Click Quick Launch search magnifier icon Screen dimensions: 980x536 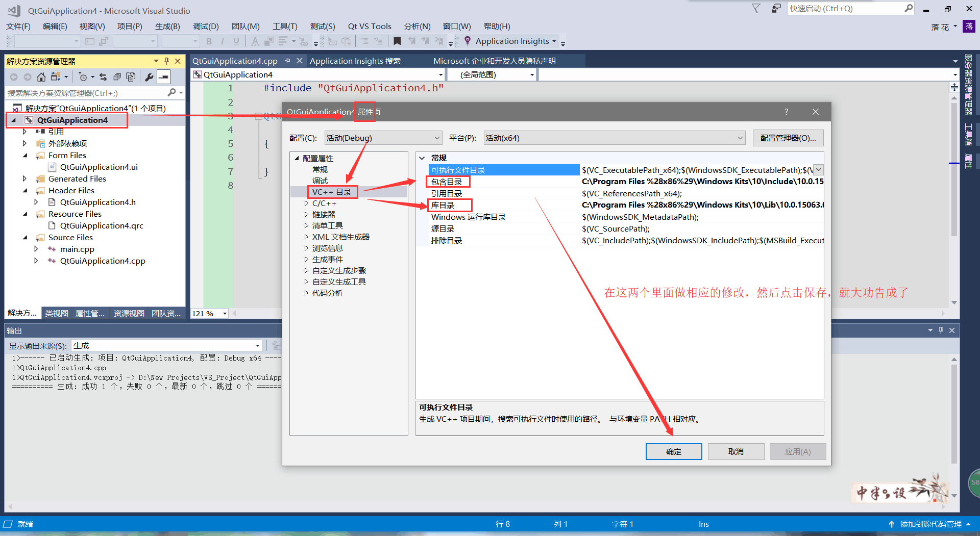[x=909, y=8]
